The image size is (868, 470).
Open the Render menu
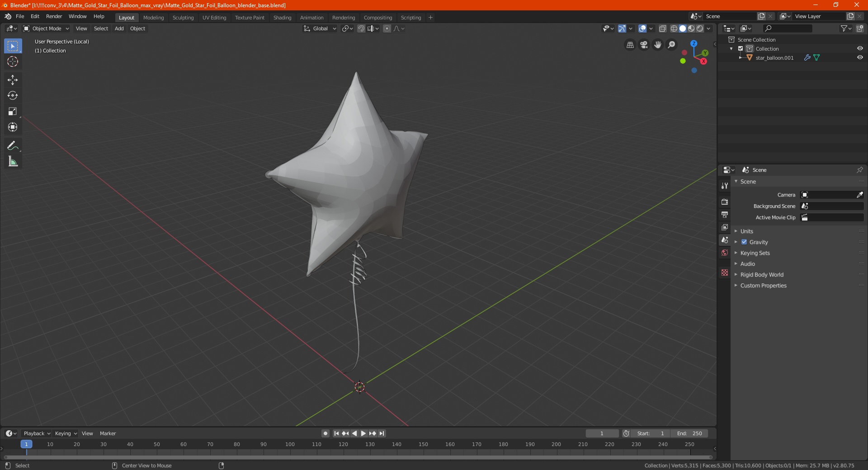pyautogui.click(x=54, y=16)
